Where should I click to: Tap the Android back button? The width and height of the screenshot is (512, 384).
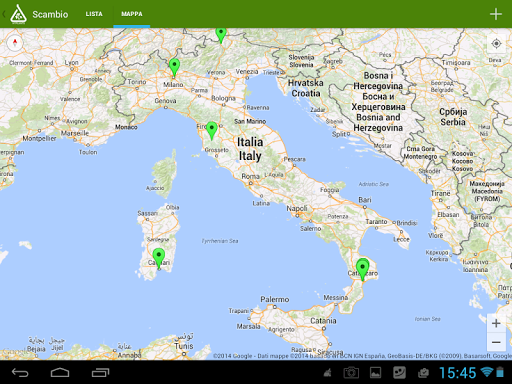(20, 372)
